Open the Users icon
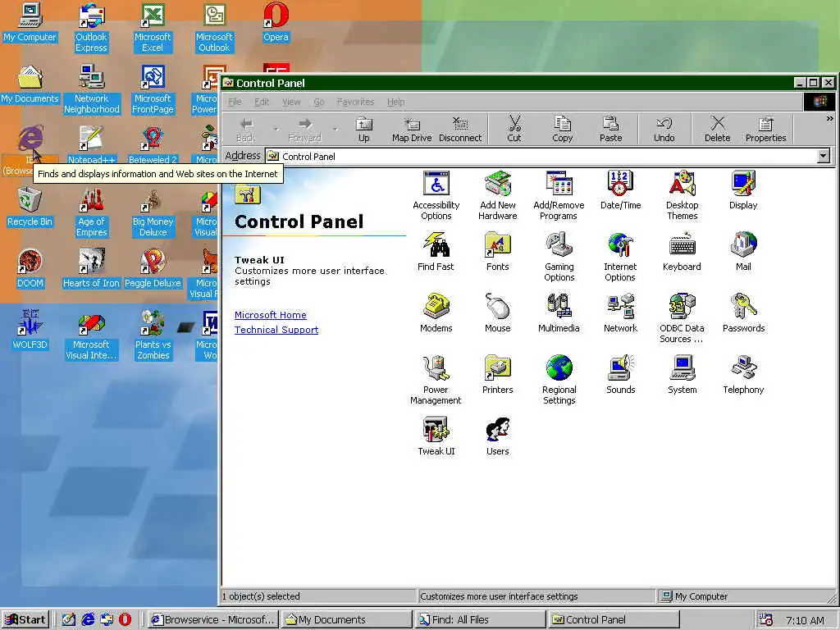 498,436
